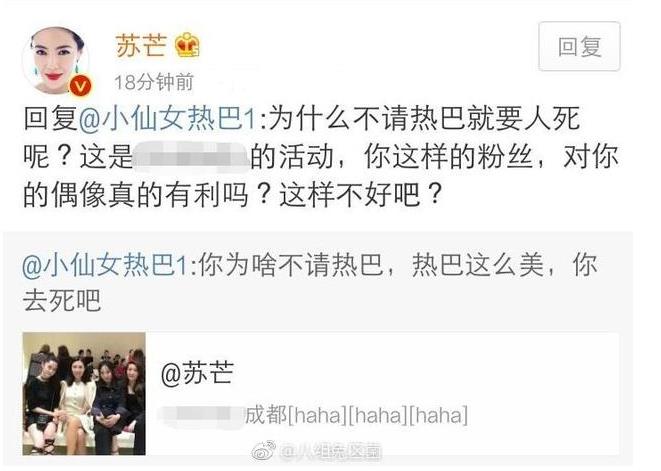Image resolution: width=661 pixels, height=471 pixels.
Task: Open 苏芒's profile avatar photo
Action: pos(56,61)
